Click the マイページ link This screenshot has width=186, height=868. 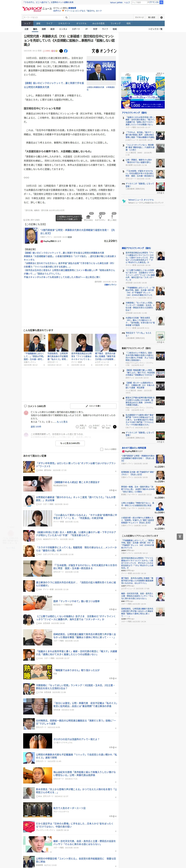pyautogui.click(x=139, y=17)
